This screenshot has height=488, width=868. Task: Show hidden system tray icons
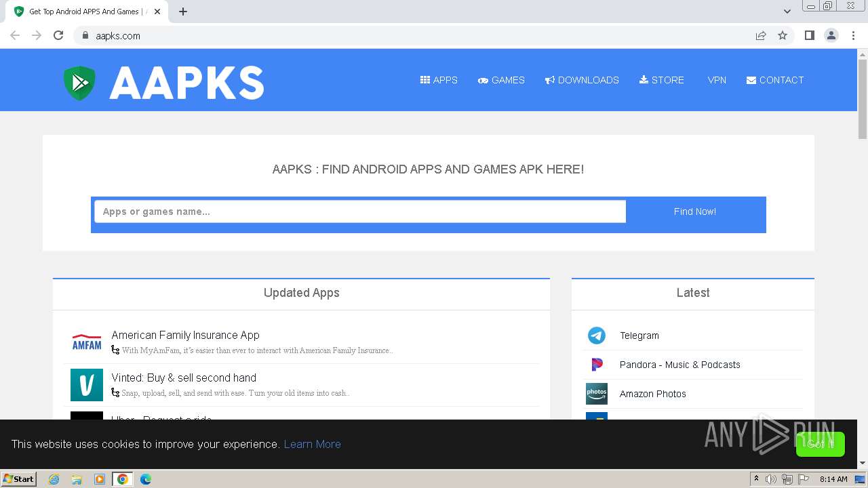(x=756, y=479)
